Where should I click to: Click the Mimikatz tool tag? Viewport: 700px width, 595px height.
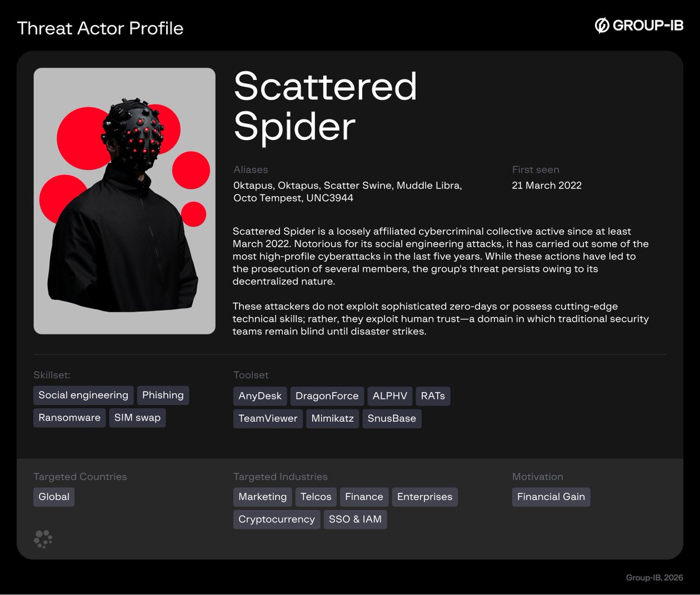[x=332, y=418]
